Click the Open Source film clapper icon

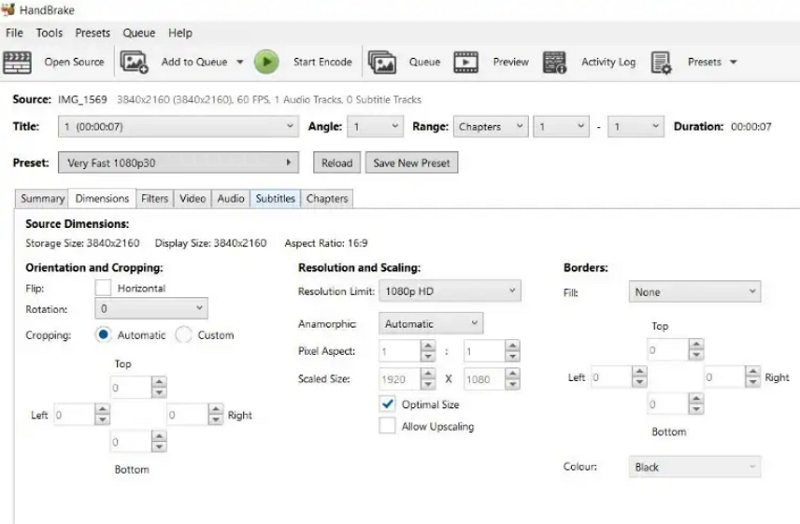pyautogui.click(x=17, y=62)
